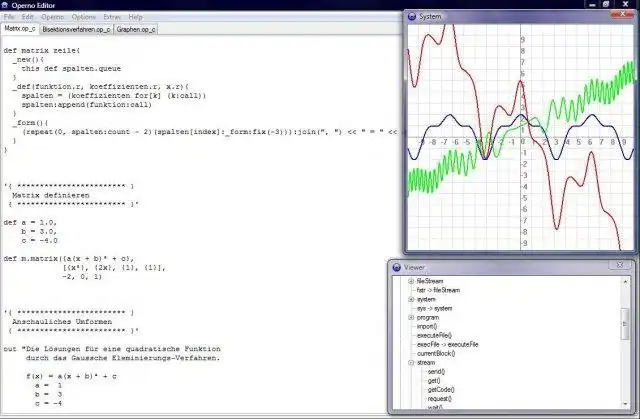This screenshot has height=419, width=640.
Task: Open the Help menu
Action: (x=136, y=17)
